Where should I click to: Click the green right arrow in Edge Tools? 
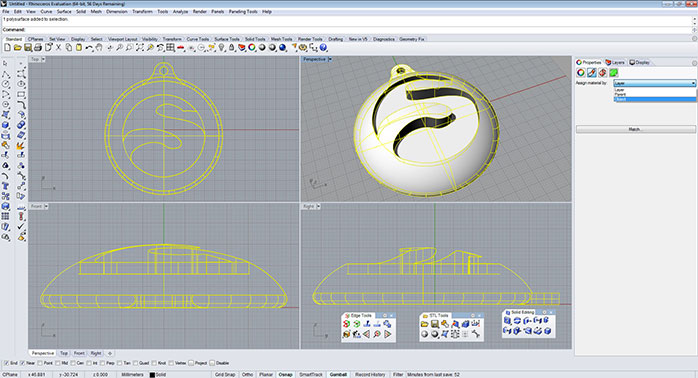(388, 334)
